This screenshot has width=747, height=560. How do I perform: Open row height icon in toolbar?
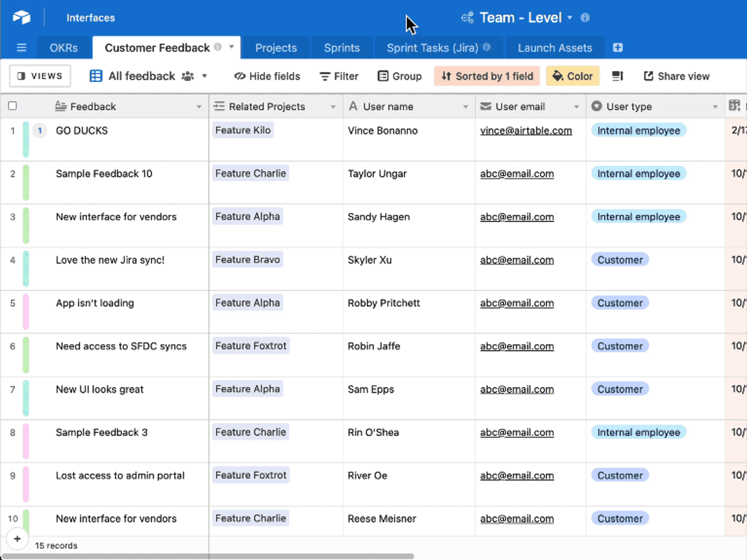click(x=618, y=76)
